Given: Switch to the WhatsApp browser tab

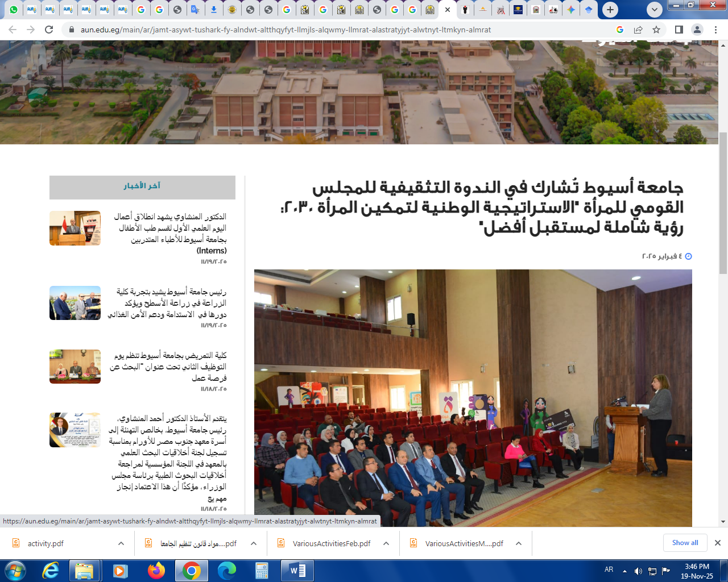Looking at the screenshot, I should [x=14, y=10].
